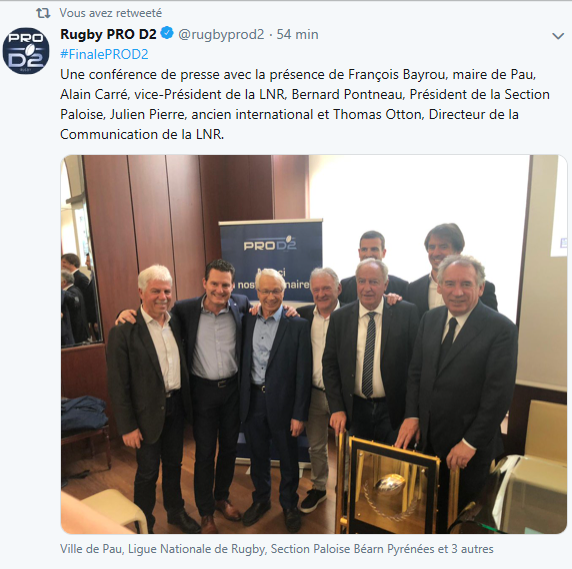Screen dimensions: 572x569
Task: Expand the tweet options chevron
Action: [558, 36]
